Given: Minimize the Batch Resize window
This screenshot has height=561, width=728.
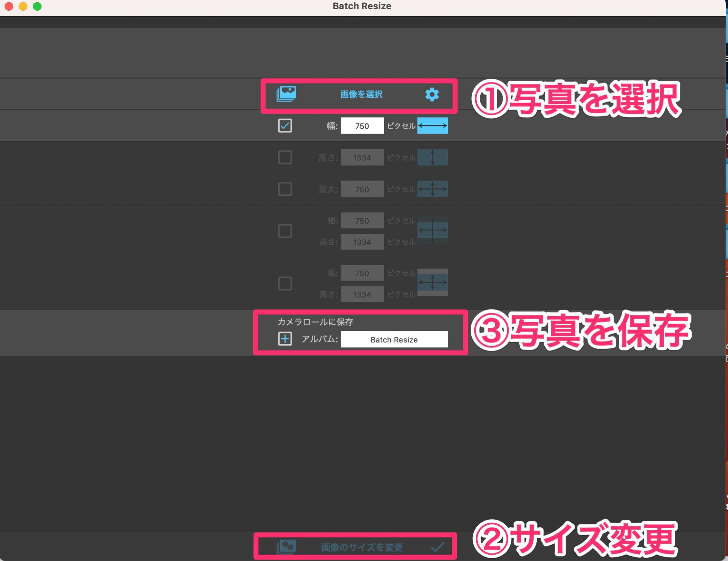Looking at the screenshot, I should point(23,6).
